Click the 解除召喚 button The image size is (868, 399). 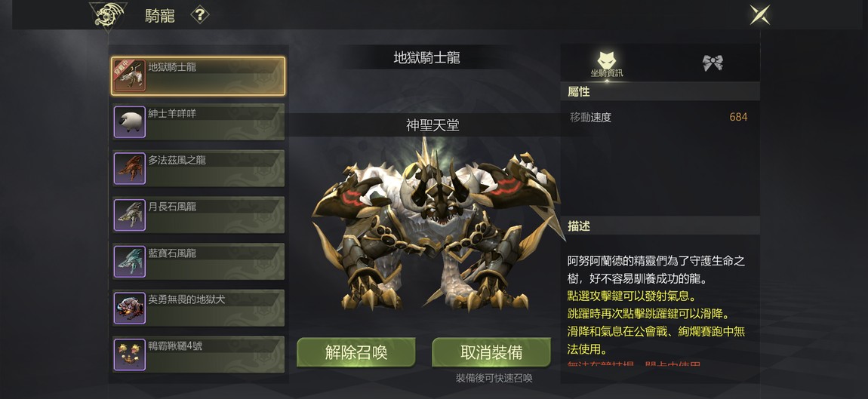(356, 352)
